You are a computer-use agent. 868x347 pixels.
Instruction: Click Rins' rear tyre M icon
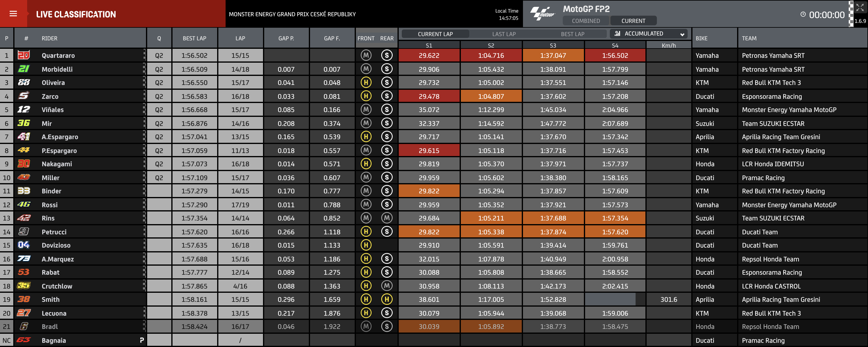(x=387, y=218)
